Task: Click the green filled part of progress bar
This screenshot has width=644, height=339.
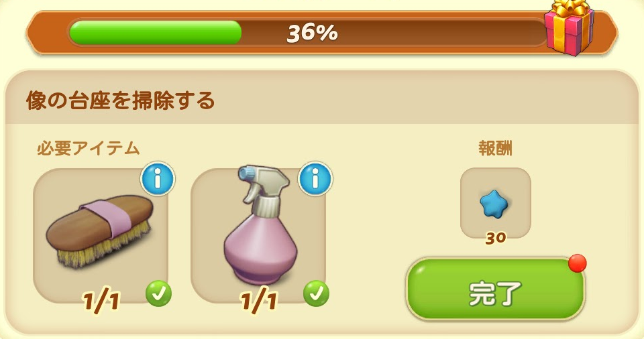Action: [155, 32]
